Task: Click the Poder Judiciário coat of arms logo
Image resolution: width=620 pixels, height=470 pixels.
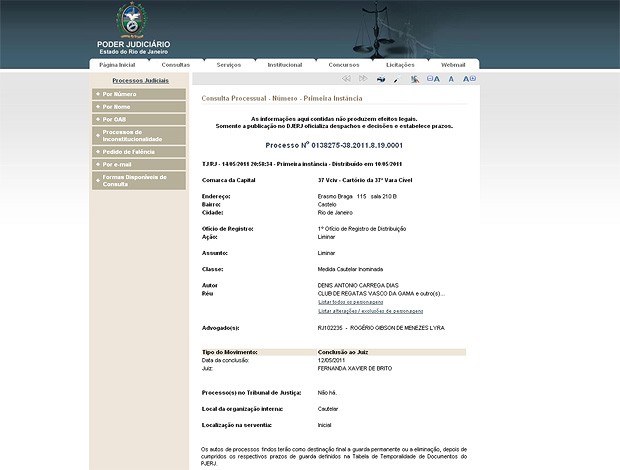Action: coord(132,20)
